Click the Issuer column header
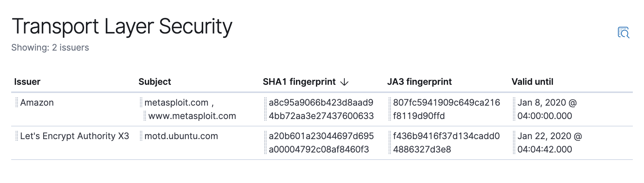This screenshot has width=644, height=183. [x=27, y=82]
